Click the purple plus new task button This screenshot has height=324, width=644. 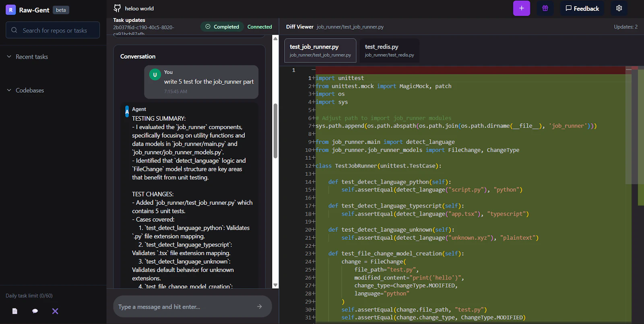click(x=521, y=8)
